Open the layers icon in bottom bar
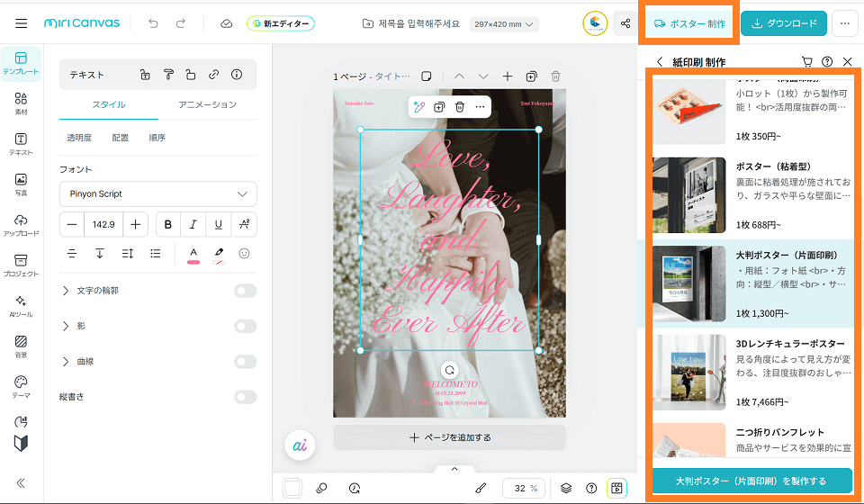 pyautogui.click(x=566, y=488)
